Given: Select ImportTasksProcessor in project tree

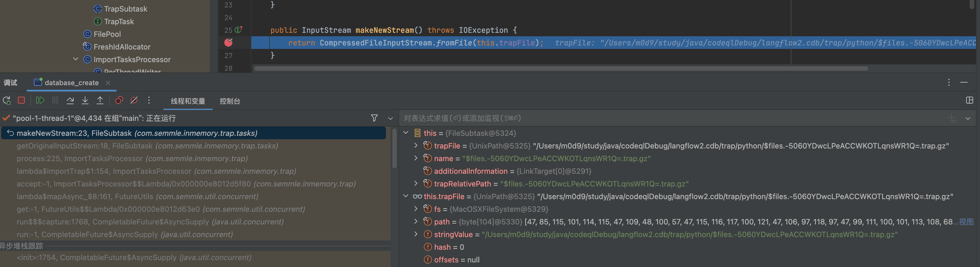Looking at the screenshot, I should pyautogui.click(x=132, y=60).
